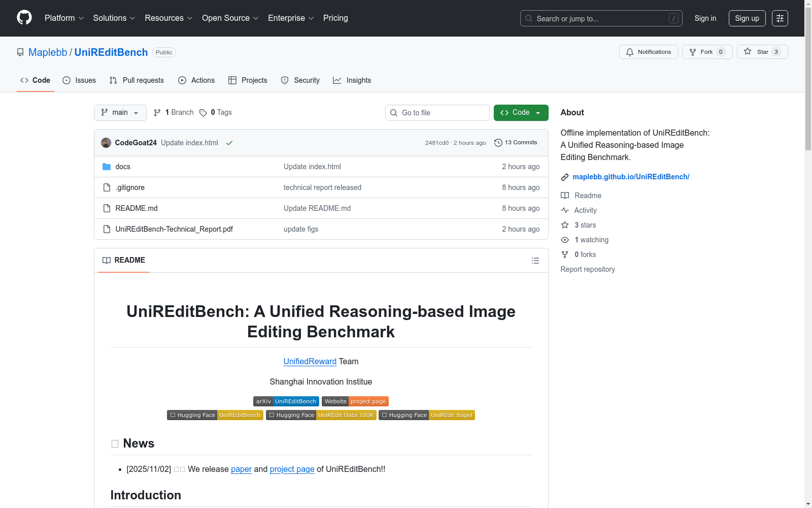Open the main branch selector
Image resolution: width=812 pixels, height=508 pixels.
pyautogui.click(x=120, y=112)
